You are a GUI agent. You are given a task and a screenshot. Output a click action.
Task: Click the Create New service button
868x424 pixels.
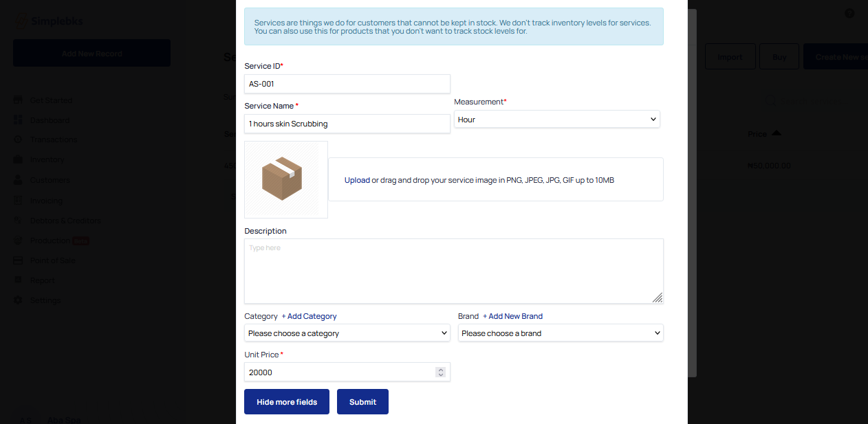(836, 57)
